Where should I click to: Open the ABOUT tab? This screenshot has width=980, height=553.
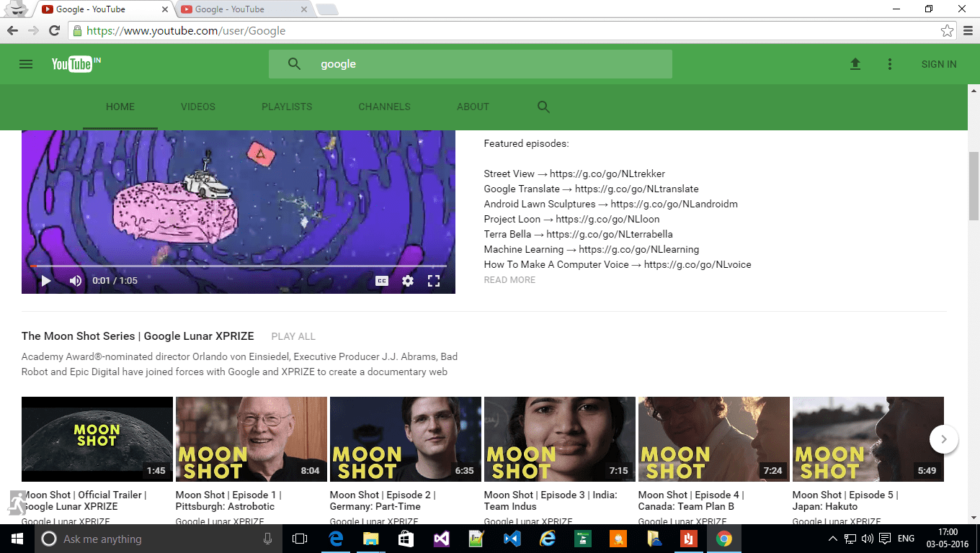(x=473, y=107)
